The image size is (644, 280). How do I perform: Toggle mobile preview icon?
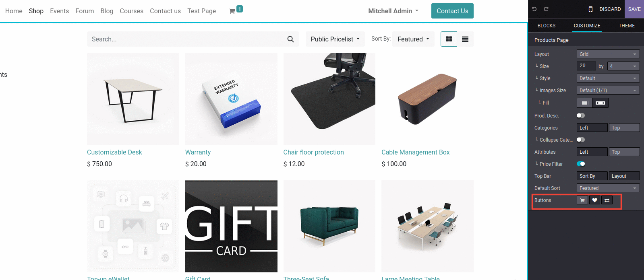click(590, 9)
